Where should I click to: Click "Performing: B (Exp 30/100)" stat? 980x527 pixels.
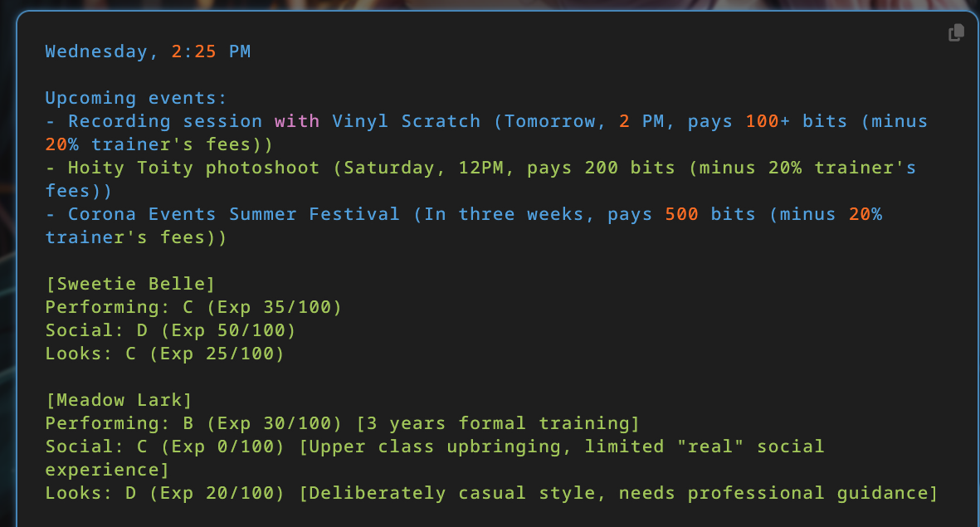193,423
